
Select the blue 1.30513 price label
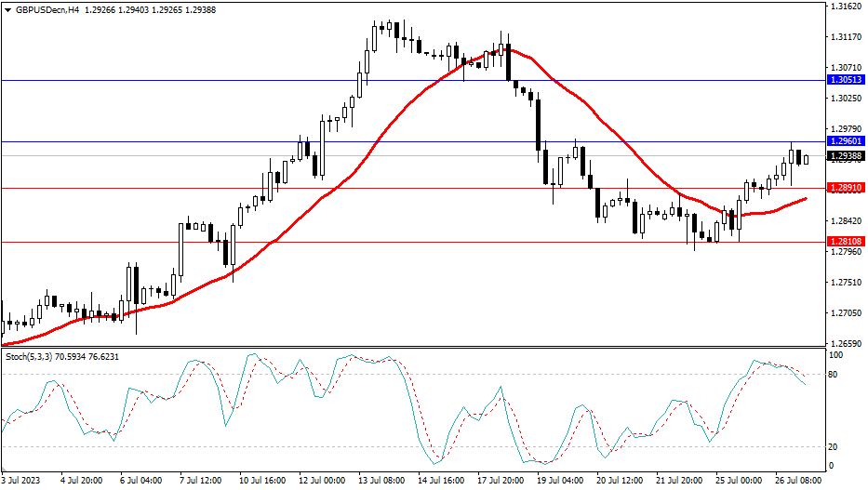pyautogui.click(x=846, y=81)
